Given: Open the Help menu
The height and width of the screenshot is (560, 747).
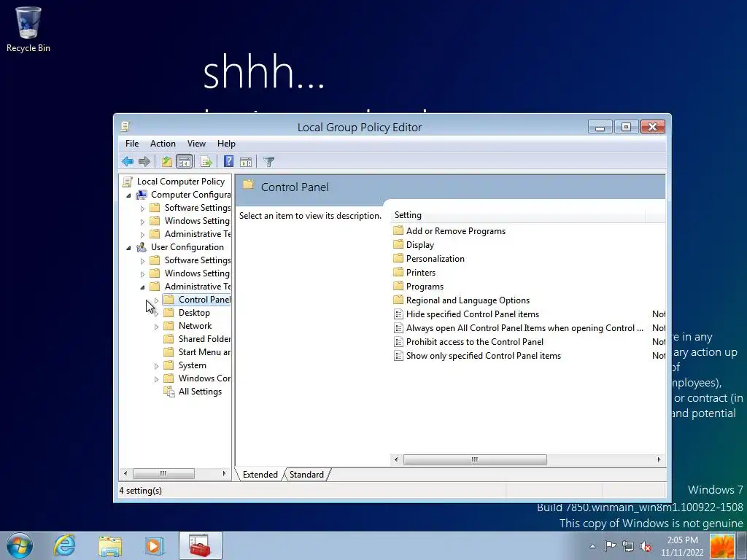Looking at the screenshot, I should 226,144.
